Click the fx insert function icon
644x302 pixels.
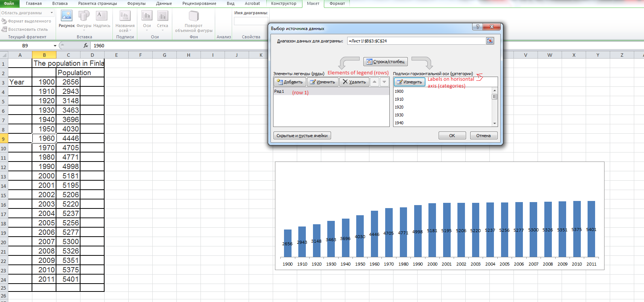(x=86, y=45)
